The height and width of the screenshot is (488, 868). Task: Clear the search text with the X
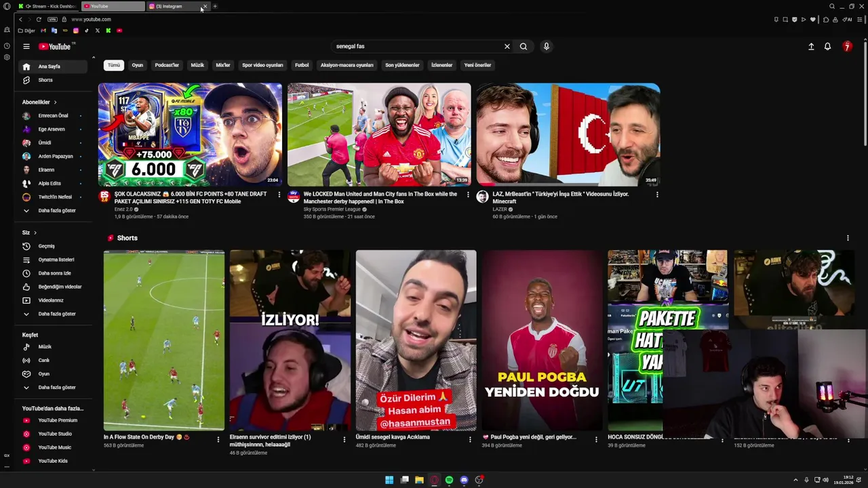click(507, 47)
